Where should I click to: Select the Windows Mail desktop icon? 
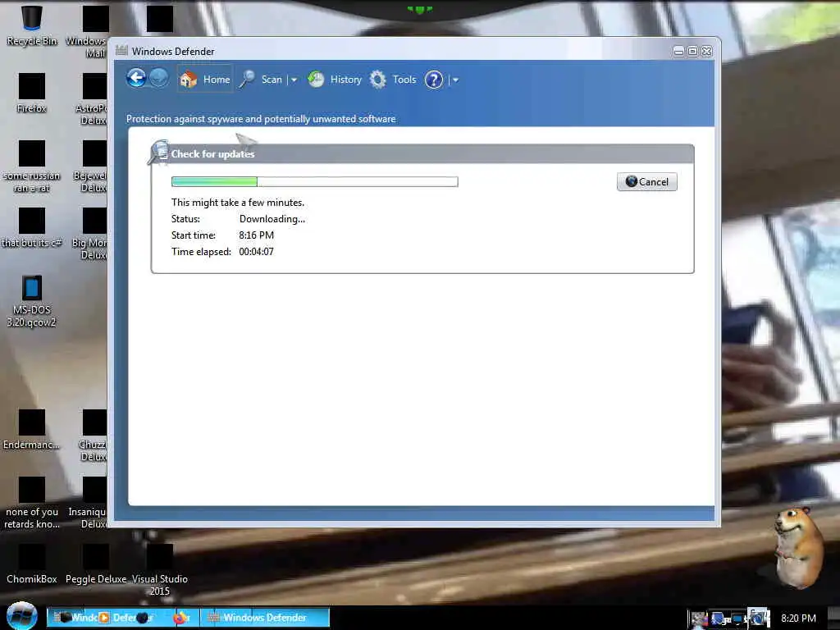pos(89,32)
